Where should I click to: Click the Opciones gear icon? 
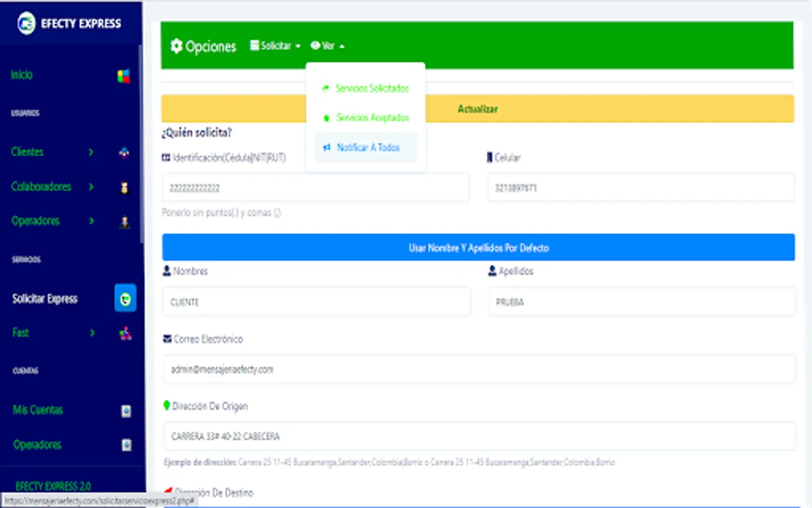coord(176,46)
